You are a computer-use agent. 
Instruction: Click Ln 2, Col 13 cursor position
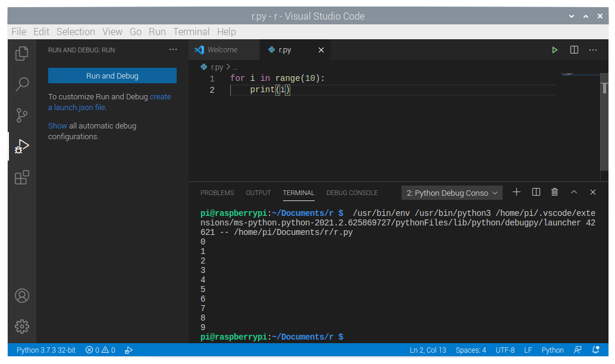tap(428, 350)
